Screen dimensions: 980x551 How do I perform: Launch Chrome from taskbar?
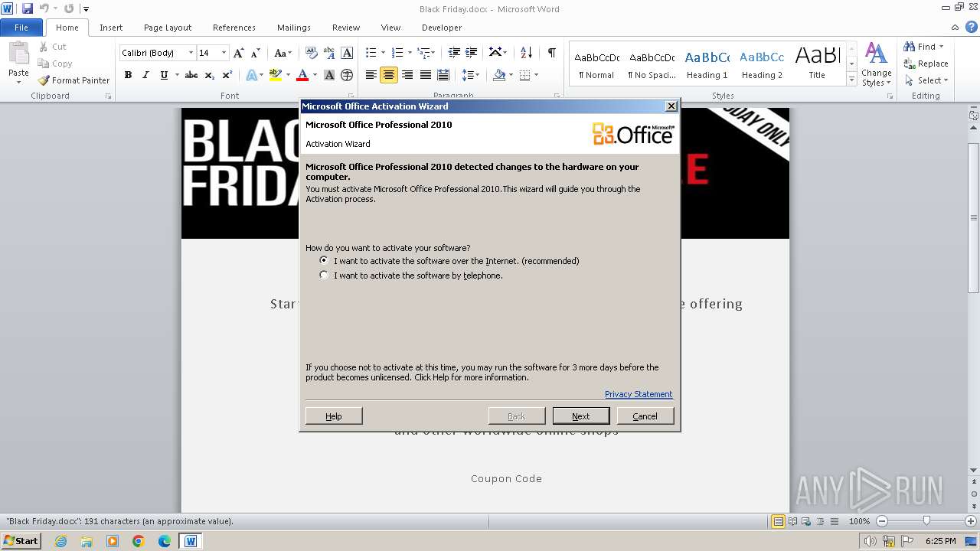(139, 541)
